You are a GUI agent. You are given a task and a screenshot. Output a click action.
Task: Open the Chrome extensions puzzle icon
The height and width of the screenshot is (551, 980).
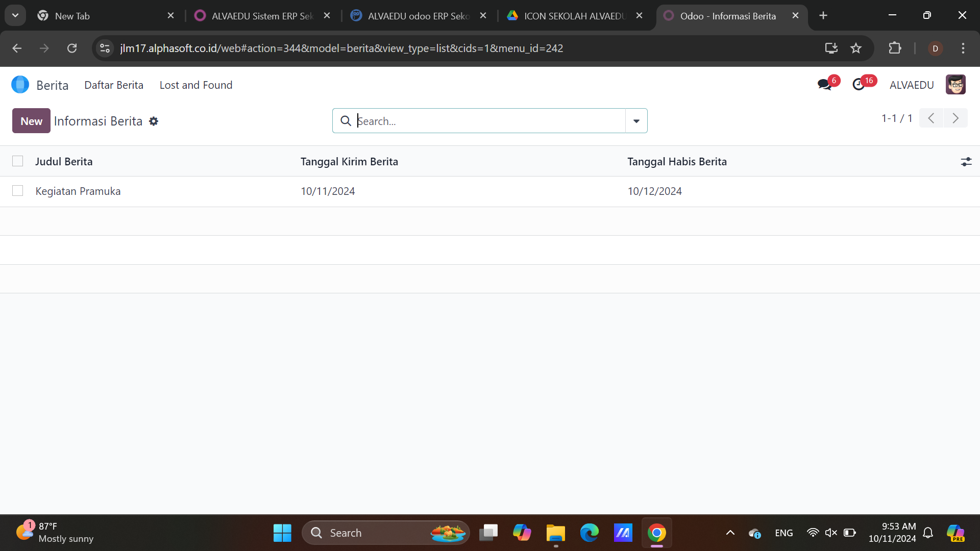coord(895,48)
